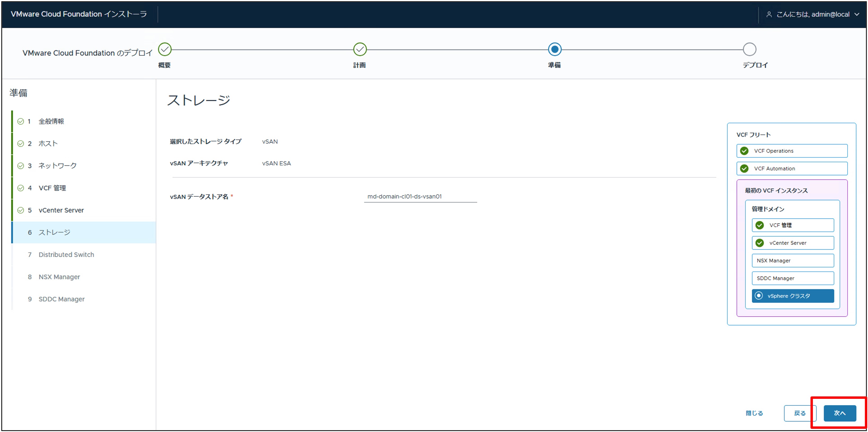Click 次へ to proceed

pyautogui.click(x=840, y=413)
